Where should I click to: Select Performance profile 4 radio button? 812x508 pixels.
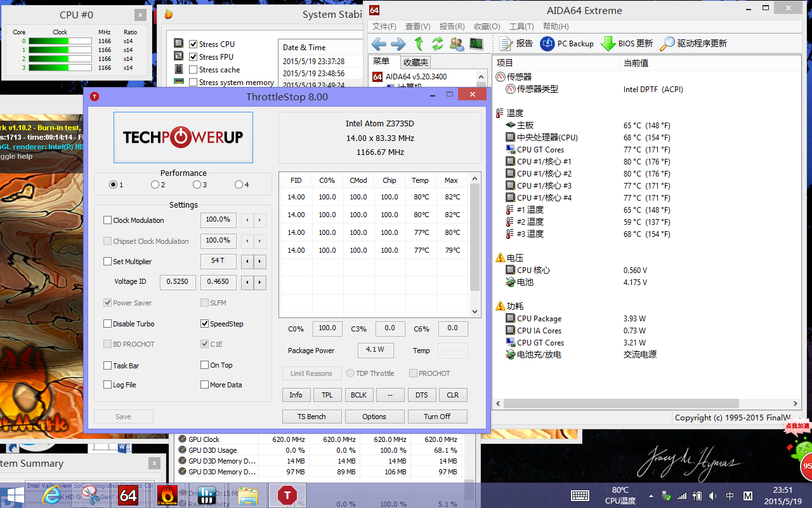click(x=239, y=185)
